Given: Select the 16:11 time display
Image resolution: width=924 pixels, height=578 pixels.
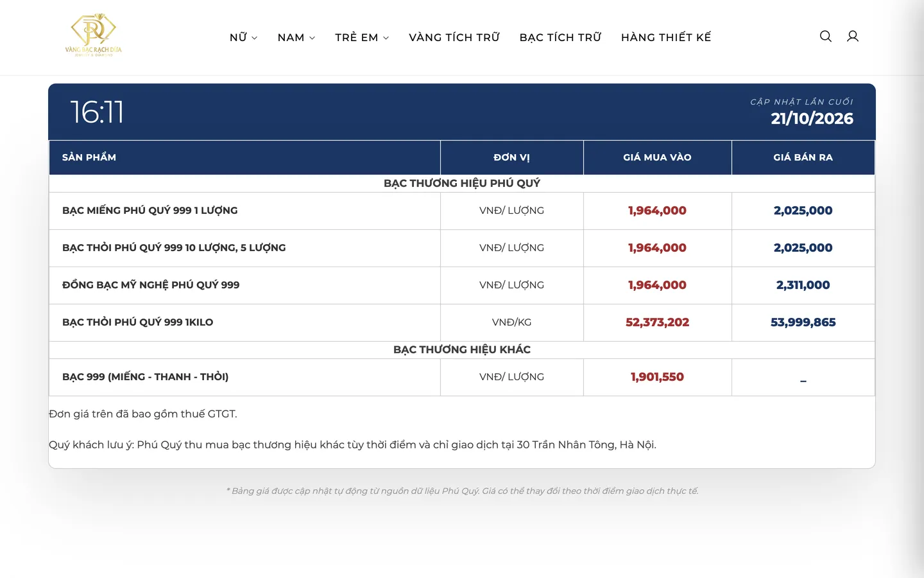Looking at the screenshot, I should 97,112.
